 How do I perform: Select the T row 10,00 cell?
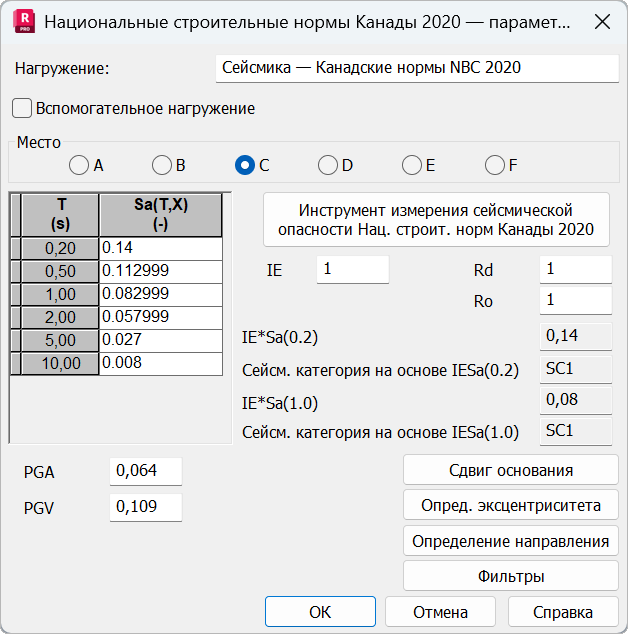point(60,363)
